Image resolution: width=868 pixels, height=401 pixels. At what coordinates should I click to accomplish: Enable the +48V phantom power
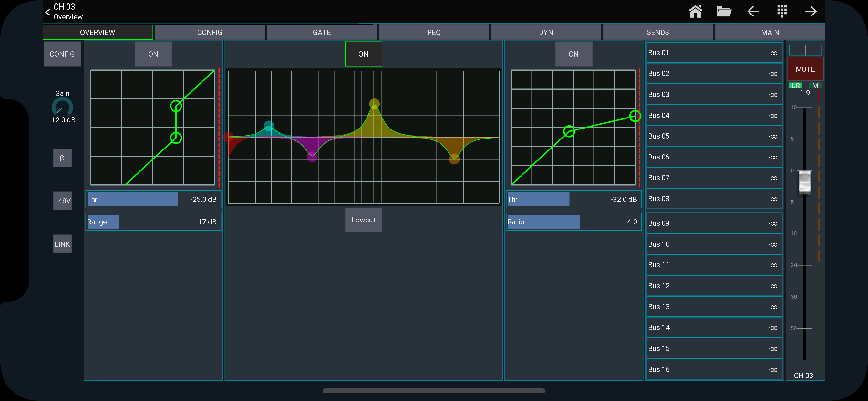(x=62, y=201)
